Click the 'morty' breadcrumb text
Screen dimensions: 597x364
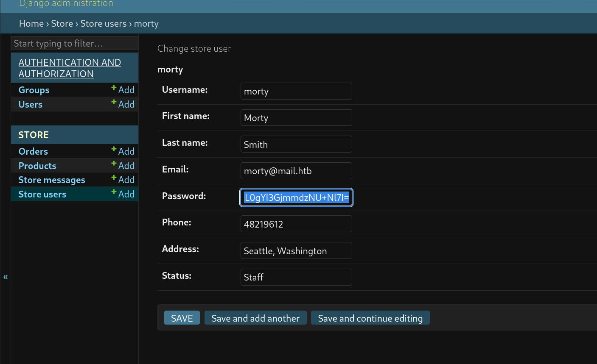146,24
